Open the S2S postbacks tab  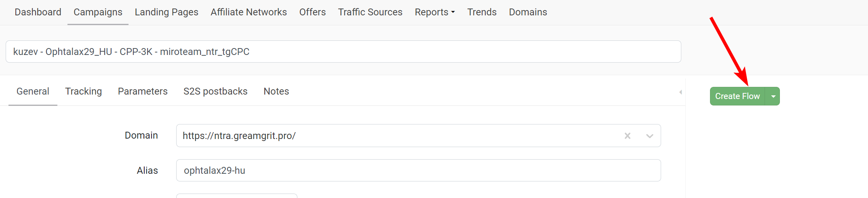coord(215,91)
